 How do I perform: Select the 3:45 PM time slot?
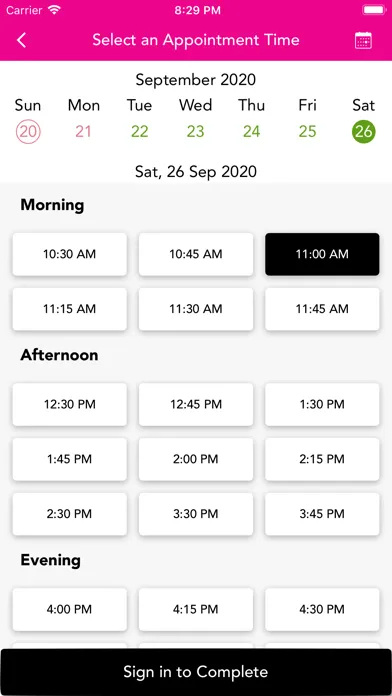(x=322, y=514)
